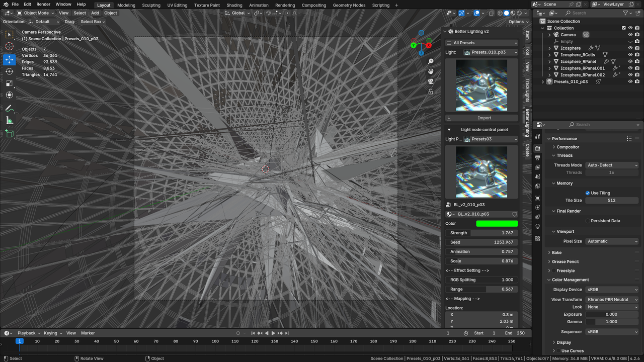Open the Global transform orientation dropdown
Screen dimensions: 644x362
pos(237,13)
